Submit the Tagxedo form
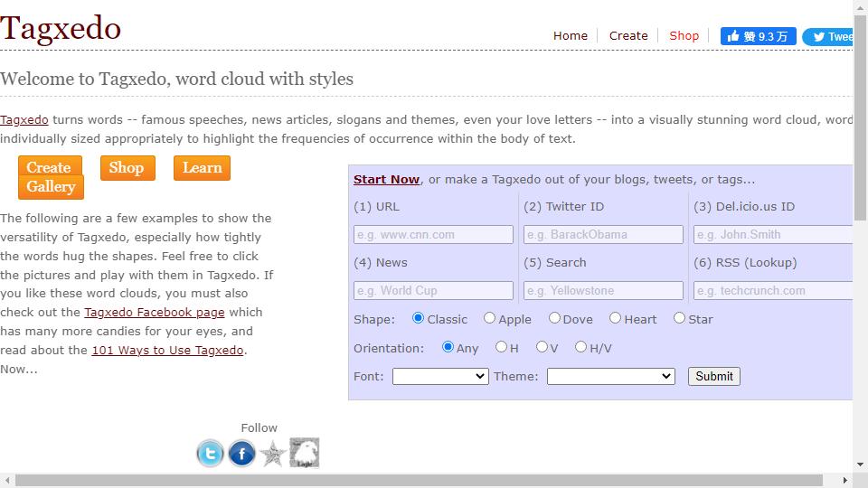 point(714,377)
